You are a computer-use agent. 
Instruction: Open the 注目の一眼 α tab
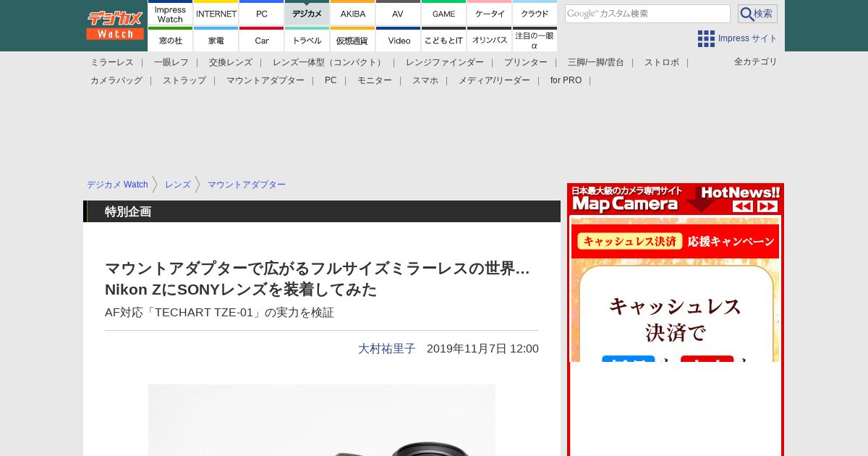(535, 39)
